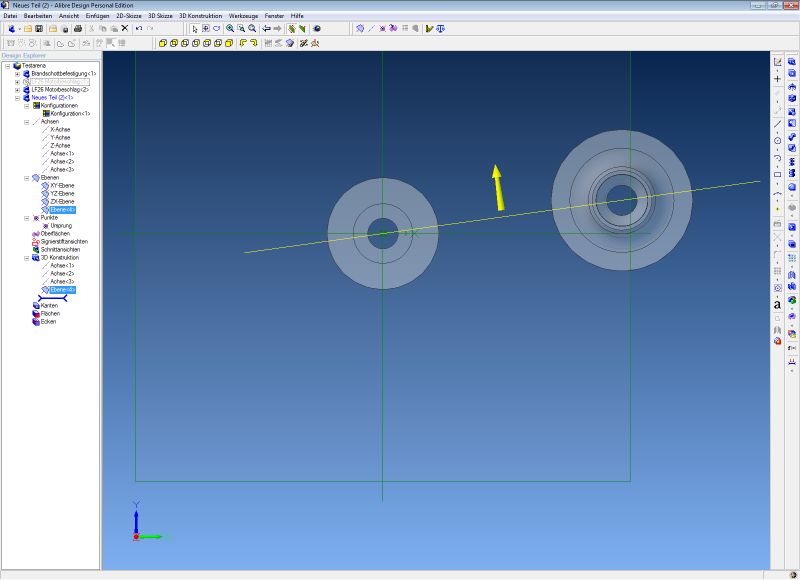The image size is (800, 580).
Task: Open the Ansicht menu
Action: coord(69,16)
